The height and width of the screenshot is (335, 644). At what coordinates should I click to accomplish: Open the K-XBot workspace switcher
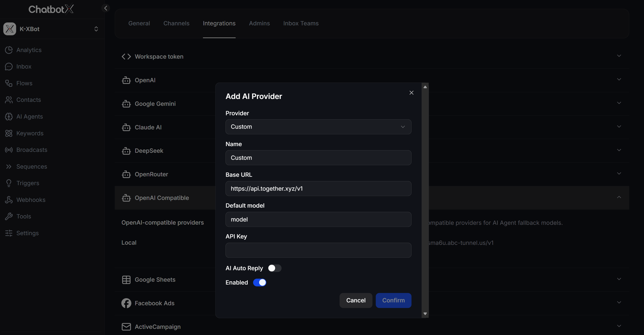coord(96,29)
